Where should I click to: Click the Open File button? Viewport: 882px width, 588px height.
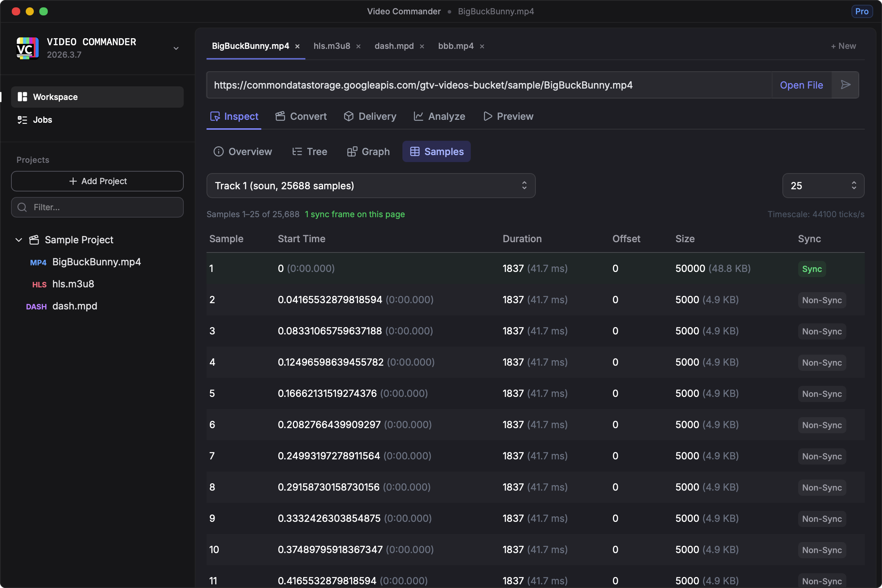pyautogui.click(x=801, y=85)
